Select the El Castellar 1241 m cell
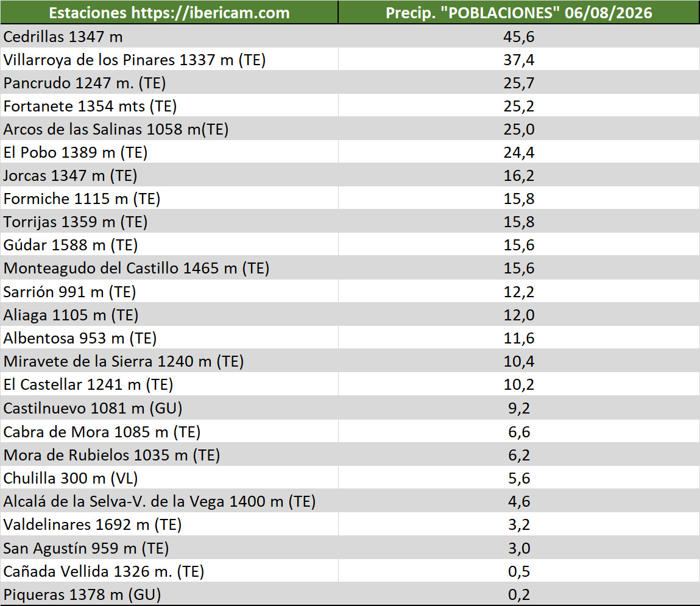The width and height of the screenshot is (700, 606). pyautogui.click(x=169, y=385)
